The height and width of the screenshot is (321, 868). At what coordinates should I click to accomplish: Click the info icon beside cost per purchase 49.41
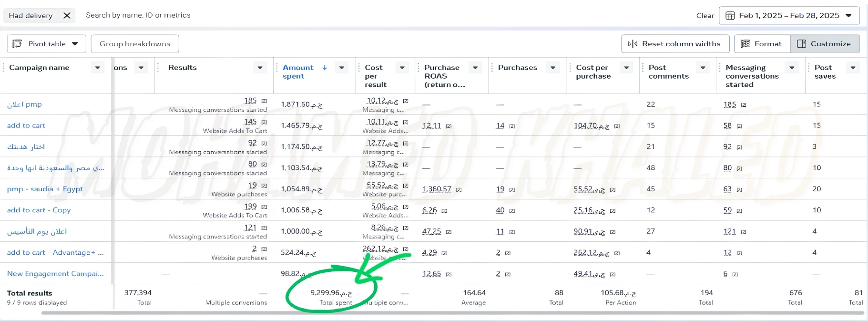(x=613, y=275)
